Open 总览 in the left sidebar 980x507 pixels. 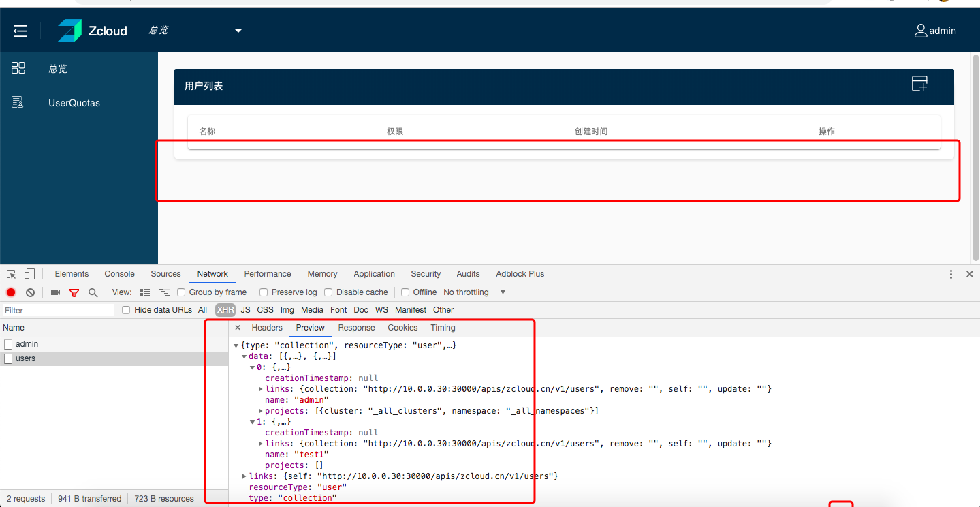pyautogui.click(x=58, y=69)
